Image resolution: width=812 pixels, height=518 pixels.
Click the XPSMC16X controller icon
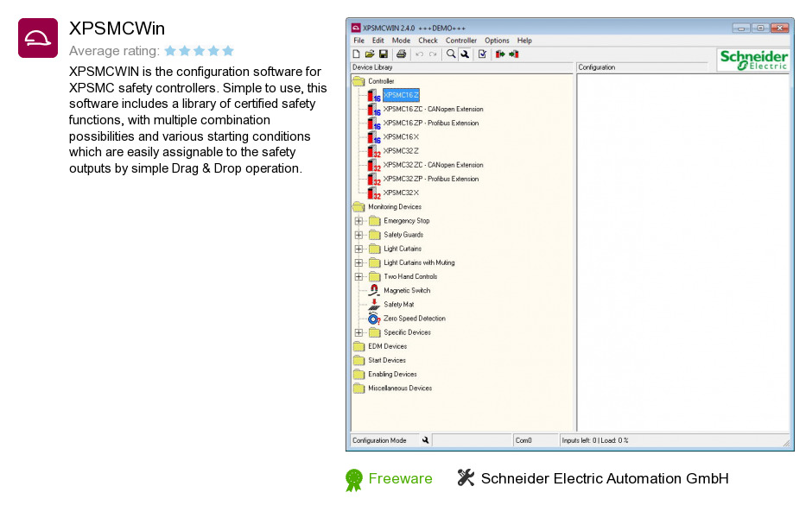click(x=374, y=137)
